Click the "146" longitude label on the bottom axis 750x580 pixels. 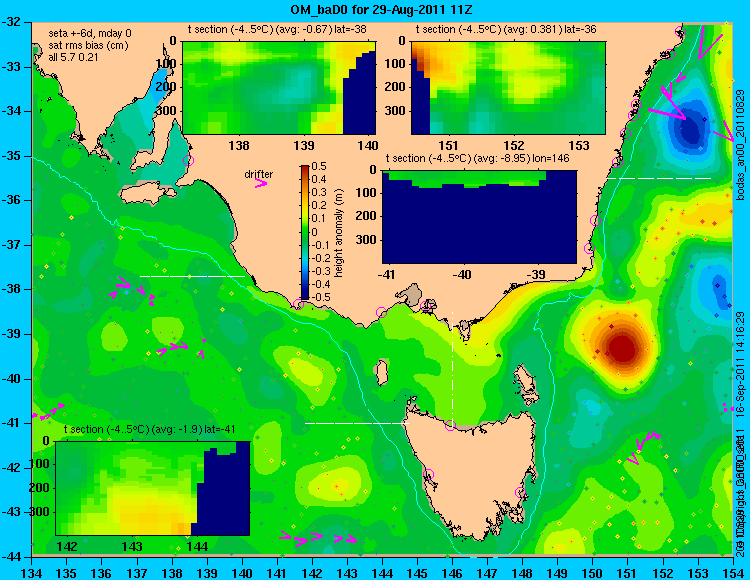[x=452, y=574]
